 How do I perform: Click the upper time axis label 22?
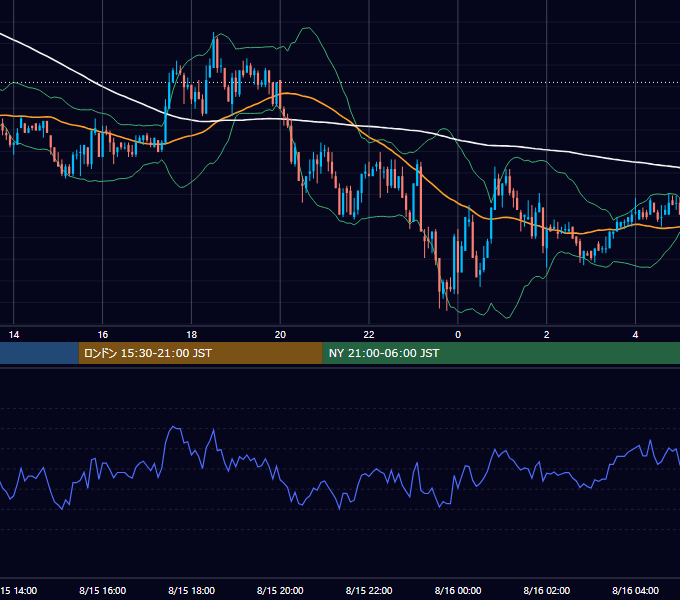(x=369, y=335)
